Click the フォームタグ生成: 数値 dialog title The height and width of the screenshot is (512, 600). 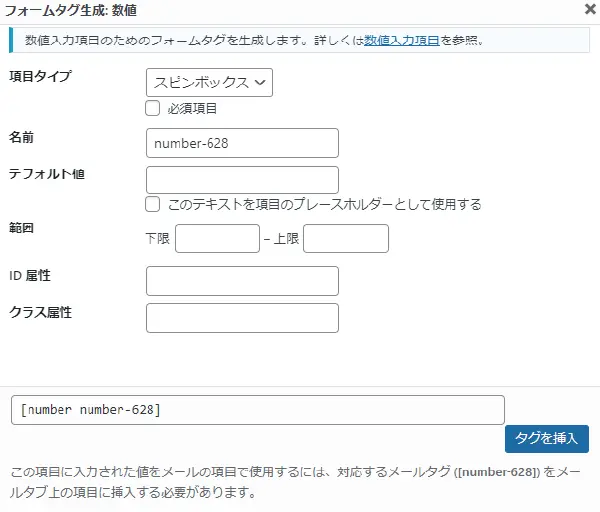71,10
